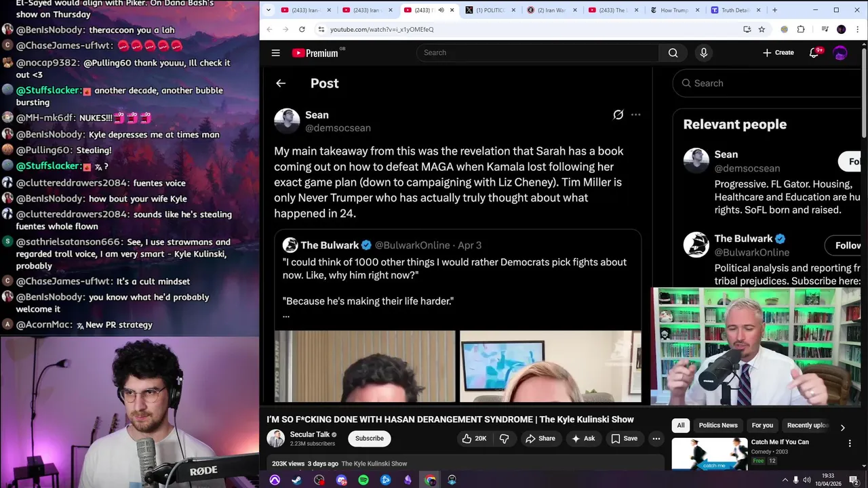Go back with the Post arrow
This screenshot has width=868, height=488.
(x=281, y=83)
